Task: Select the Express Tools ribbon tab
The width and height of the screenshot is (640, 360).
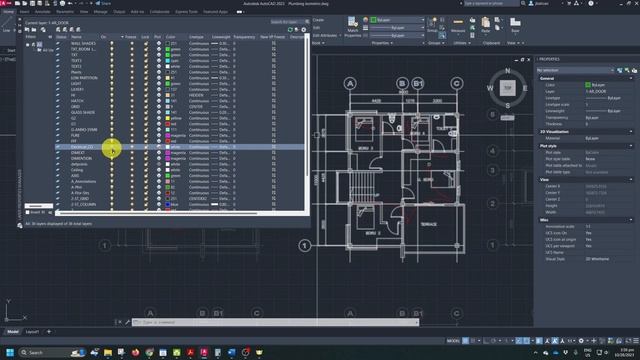Action: tap(186, 12)
